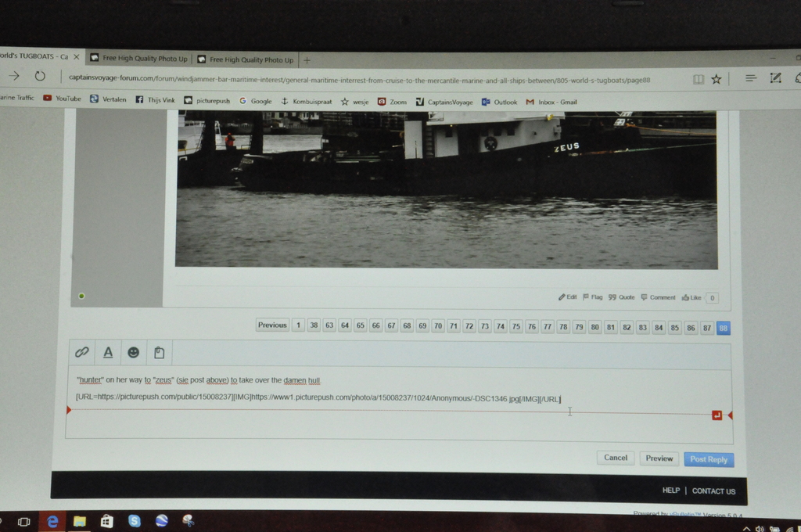Open Skype from taskbar
The image size is (801, 532).
pyautogui.click(x=135, y=521)
